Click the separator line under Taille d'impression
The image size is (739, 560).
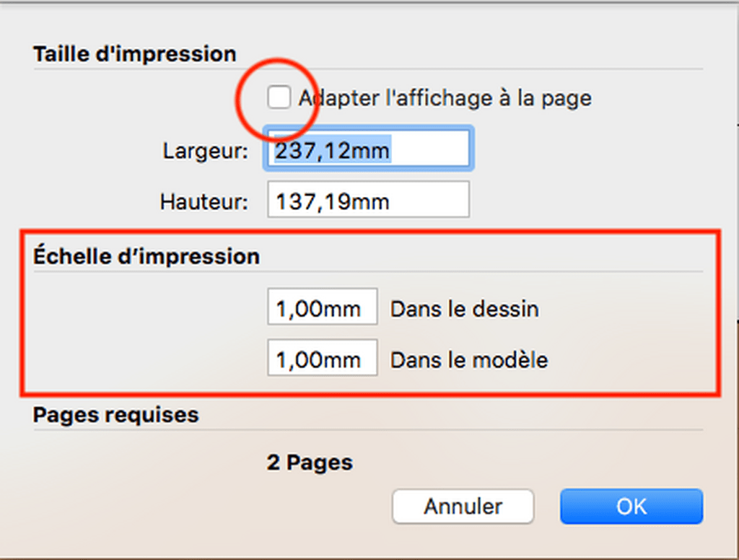368,69
